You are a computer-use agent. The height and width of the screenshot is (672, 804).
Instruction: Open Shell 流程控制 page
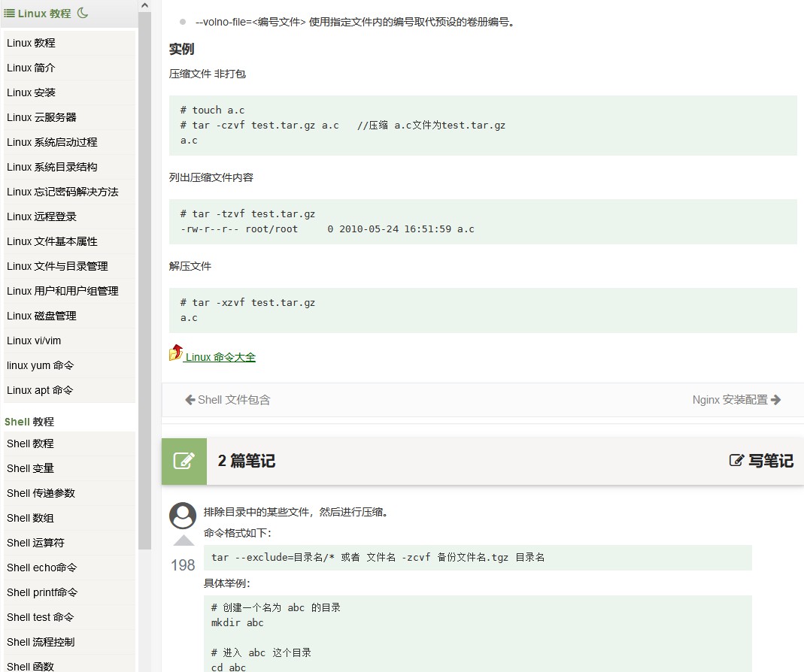tap(70, 642)
